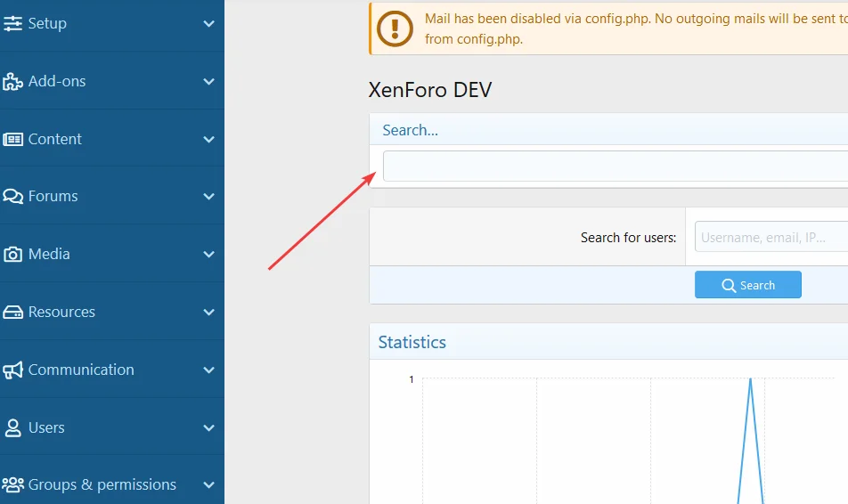Click the Add-ons puzzle piece icon
Viewport: 848px width, 504px height.
click(x=12, y=82)
